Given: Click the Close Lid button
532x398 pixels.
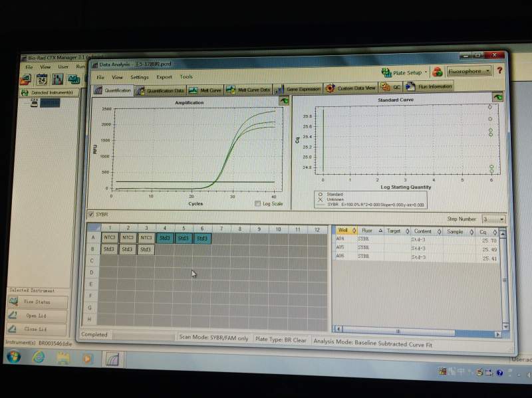Looking at the screenshot, I should (x=37, y=329).
